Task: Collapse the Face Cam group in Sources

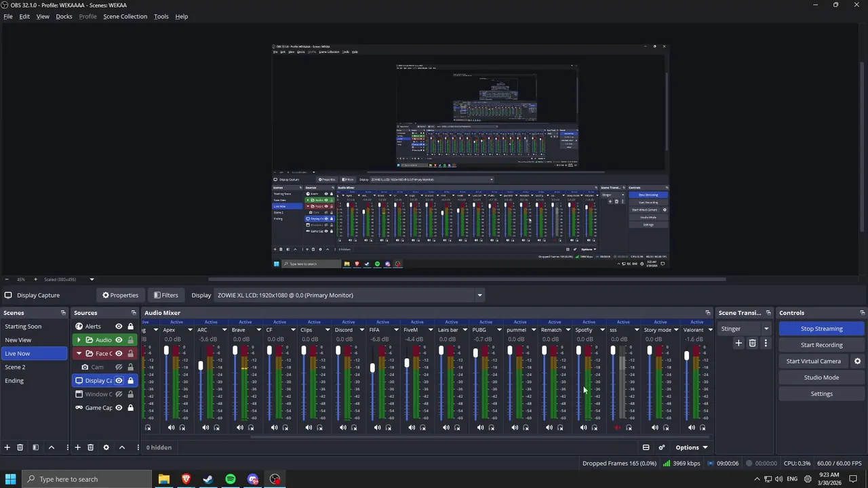Action: pyautogui.click(x=79, y=354)
